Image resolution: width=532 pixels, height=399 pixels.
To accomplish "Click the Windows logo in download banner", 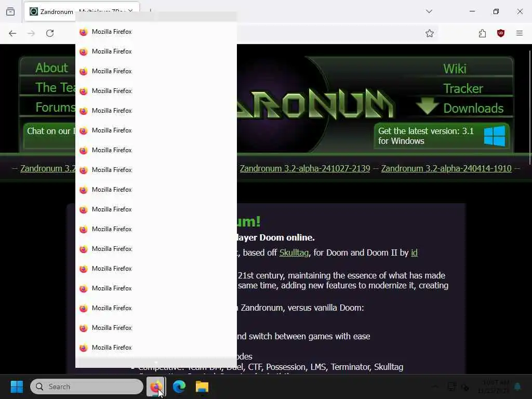I will coord(495,136).
